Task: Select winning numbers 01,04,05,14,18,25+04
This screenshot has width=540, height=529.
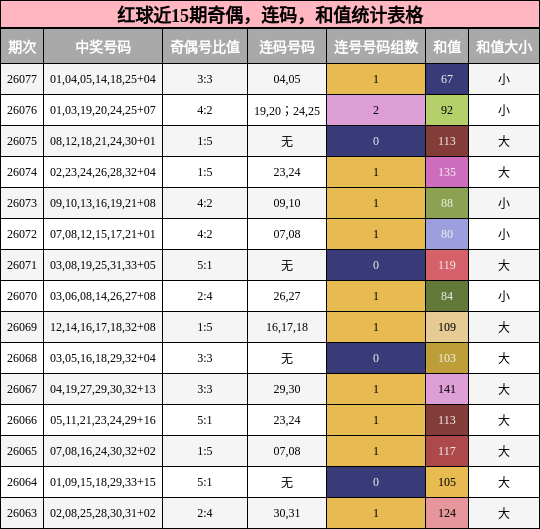Action: [103, 79]
